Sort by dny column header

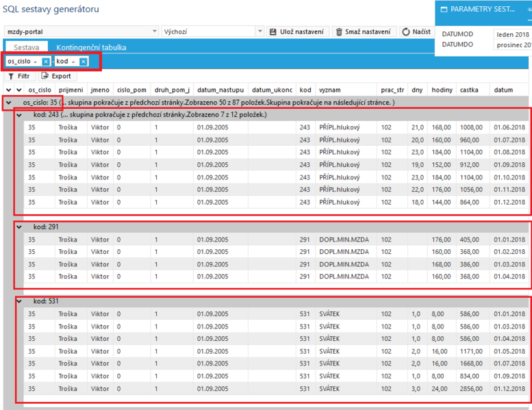tap(418, 90)
